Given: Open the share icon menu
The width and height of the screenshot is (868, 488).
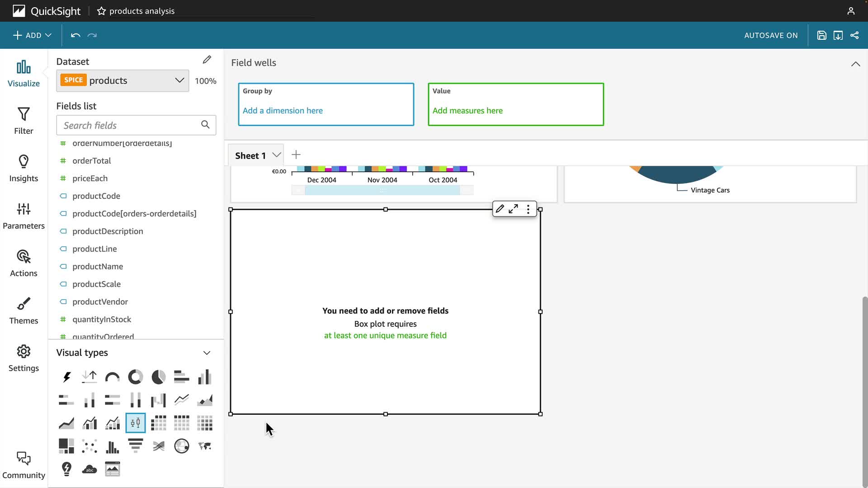Looking at the screenshot, I should 854,35.
